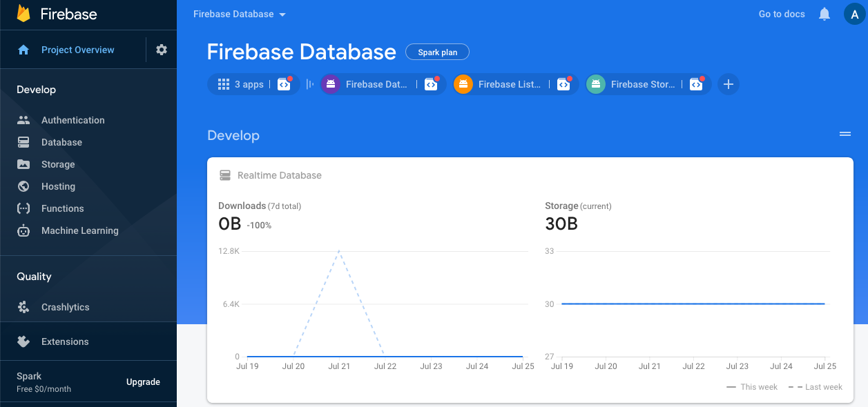Open the account avatar A

click(855, 14)
